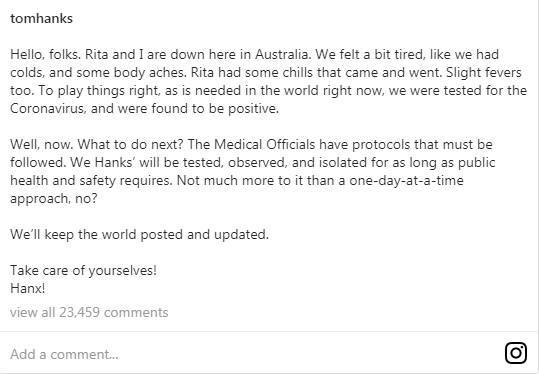Click the 'Medical Officials' phrase

(x=264, y=144)
